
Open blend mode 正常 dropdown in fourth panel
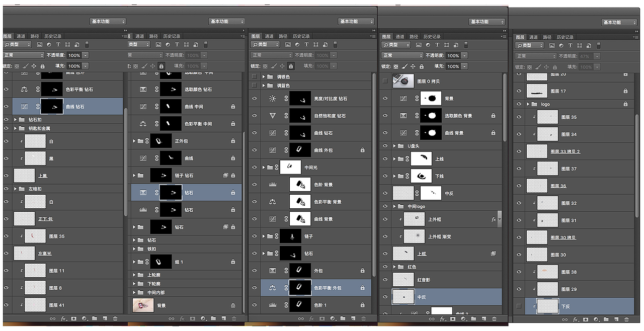403,55
